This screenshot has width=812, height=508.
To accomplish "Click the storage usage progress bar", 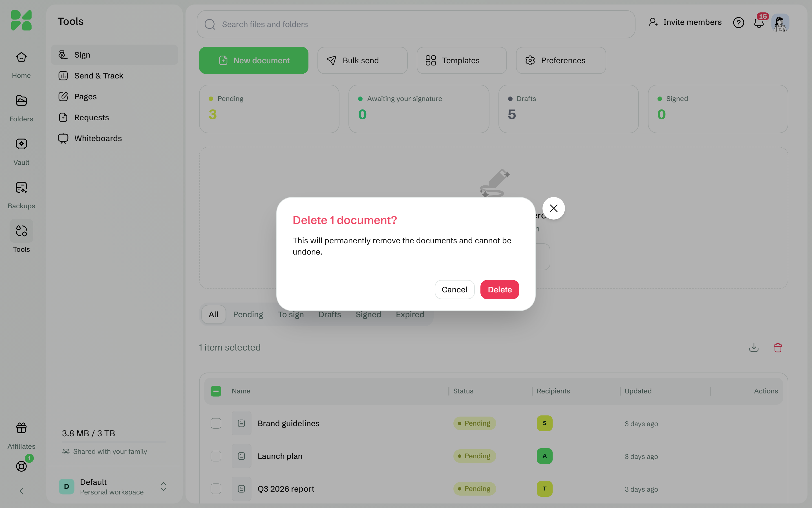I will click(x=114, y=442).
